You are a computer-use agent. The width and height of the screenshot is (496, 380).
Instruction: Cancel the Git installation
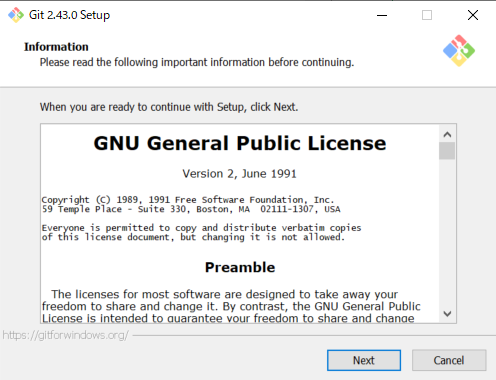coord(449,360)
